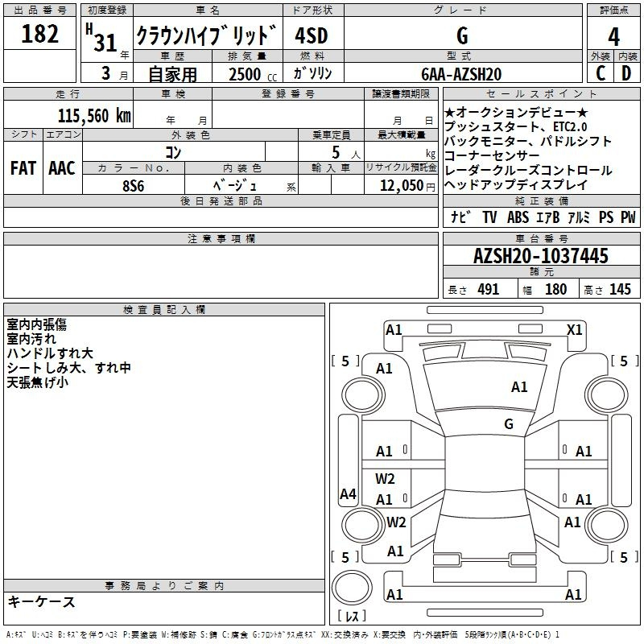Click the color number 8S6 cell
The height and width of the screenshot is (644, 644).
click(134, 185)
